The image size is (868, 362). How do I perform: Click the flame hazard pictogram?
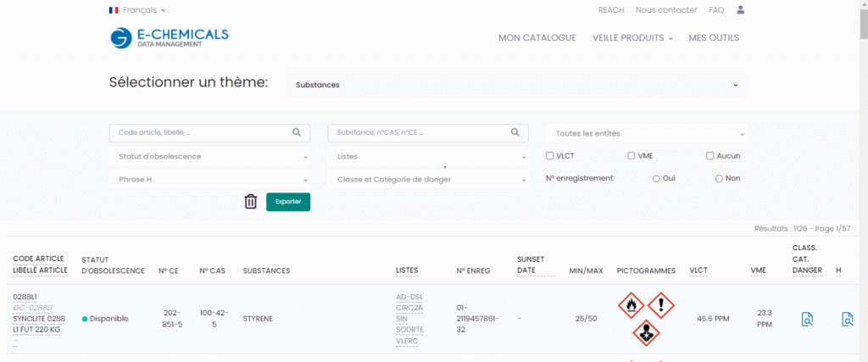pyautogui.click(x=631, y=305)
